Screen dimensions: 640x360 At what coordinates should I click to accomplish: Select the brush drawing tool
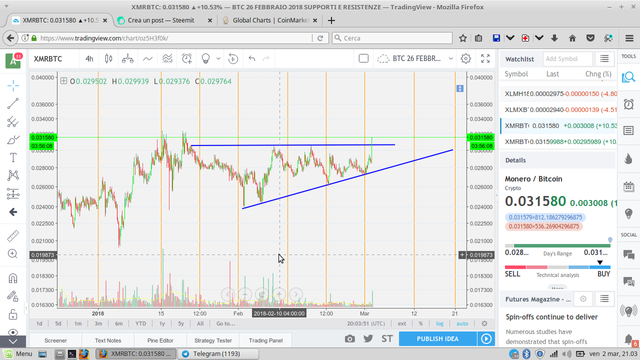coord(13,140)
